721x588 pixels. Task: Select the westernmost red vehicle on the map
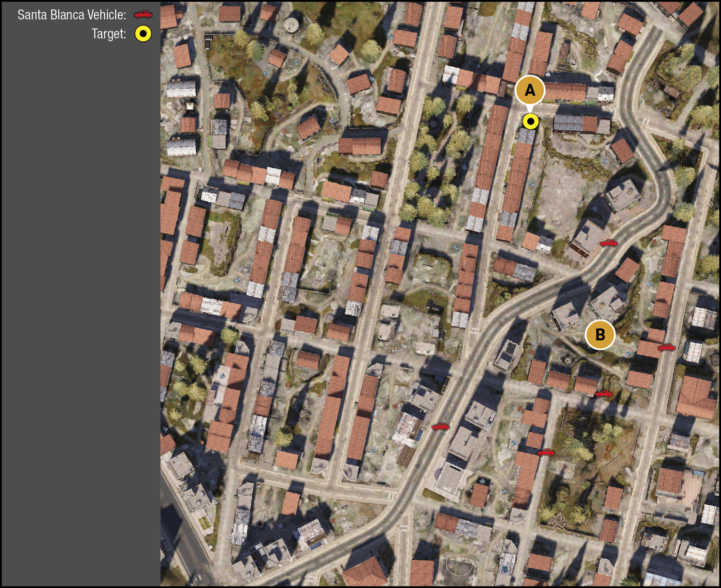[x=440, y=426]
